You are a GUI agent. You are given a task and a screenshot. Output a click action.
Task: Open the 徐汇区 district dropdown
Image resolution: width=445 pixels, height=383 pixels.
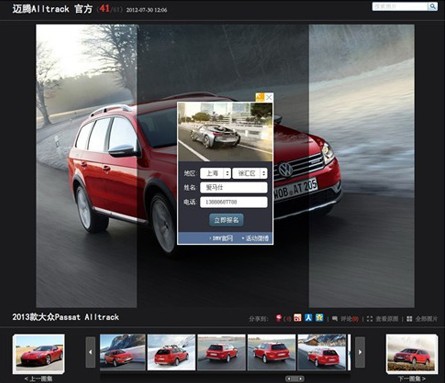(x=250, y=173)
